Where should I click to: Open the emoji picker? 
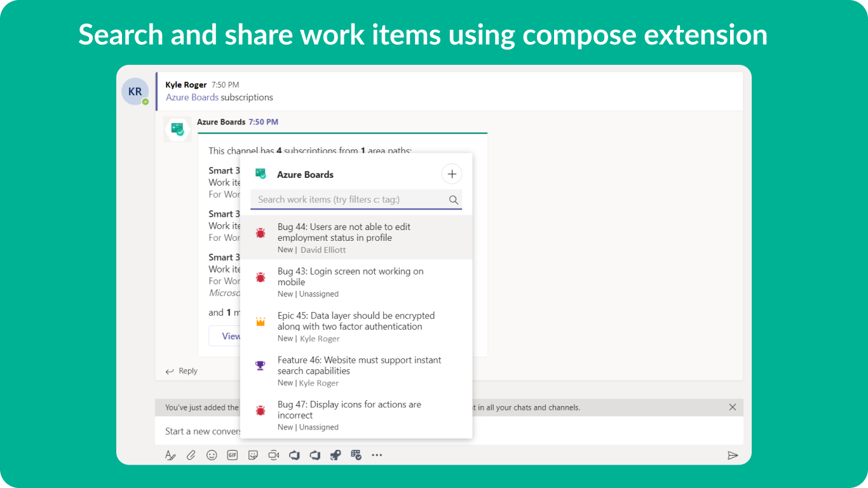tap(212, 455)
